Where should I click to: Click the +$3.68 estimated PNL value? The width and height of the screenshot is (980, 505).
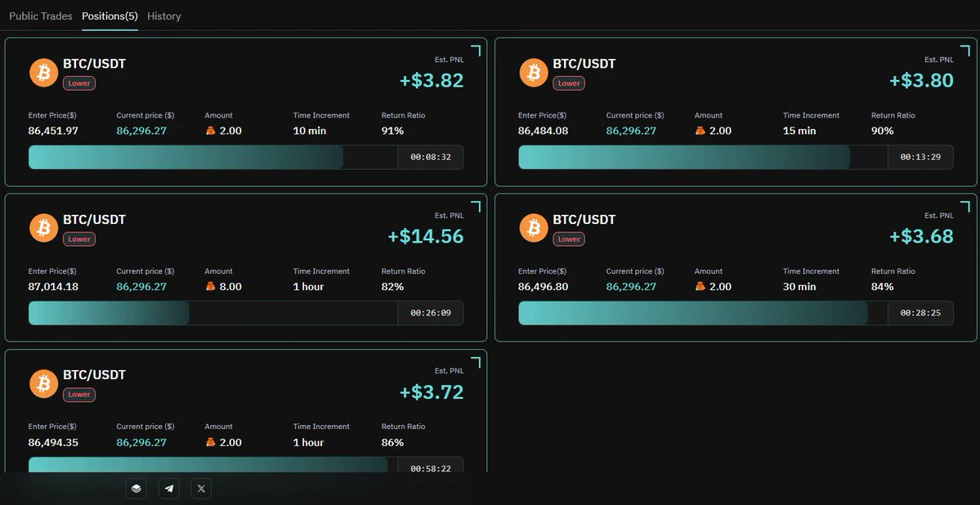(922, 236)
